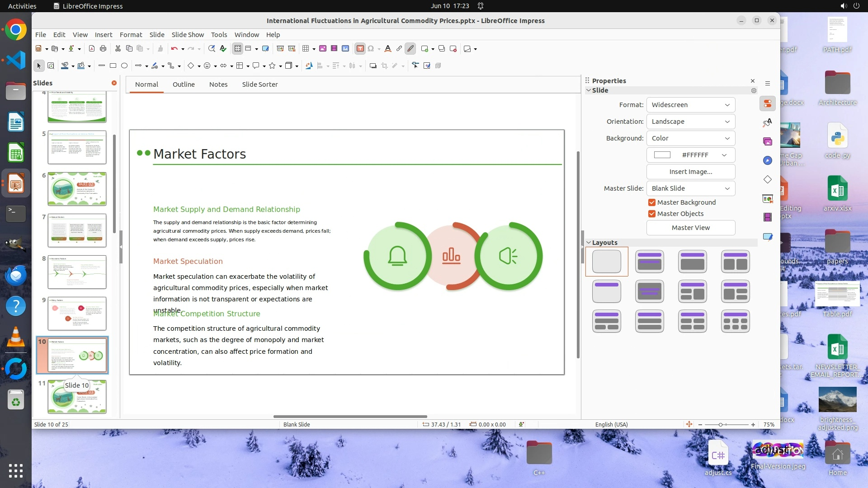Uncheck the Master Objects checkbox

[652, 214]
